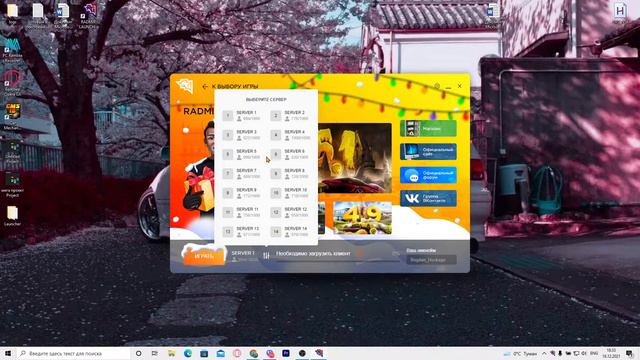Open Premiere Pro from the taskbar
This screenshot has width=640, height=360.
click(x=286, y=353)
